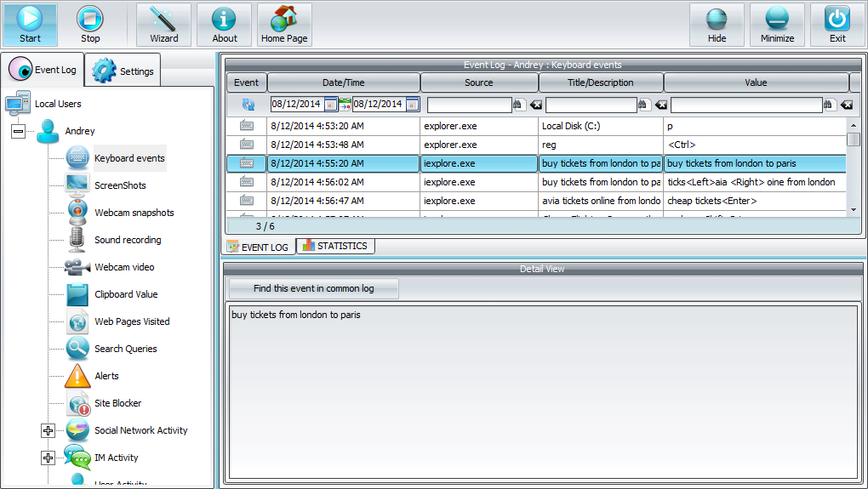Switch to the Settings tab

click(123, 71)
